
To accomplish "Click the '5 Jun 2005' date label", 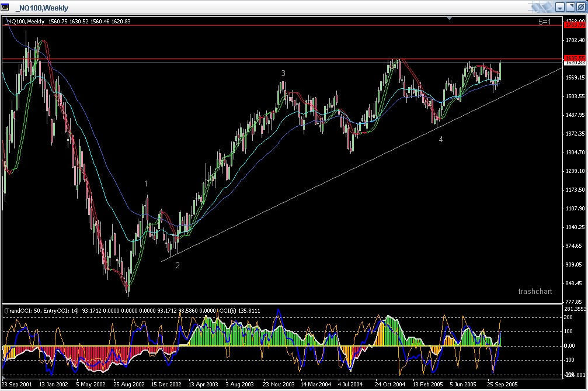I will 462,384.
